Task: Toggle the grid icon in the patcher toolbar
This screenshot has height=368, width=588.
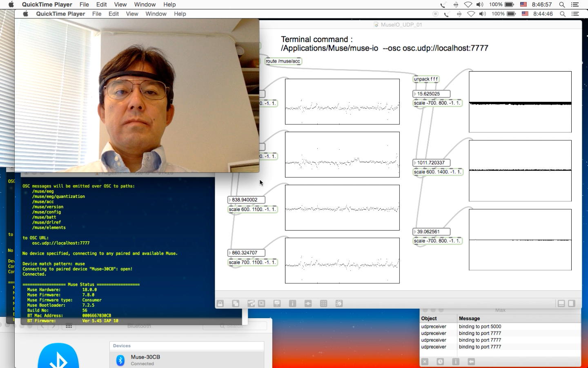Action: 324,303
